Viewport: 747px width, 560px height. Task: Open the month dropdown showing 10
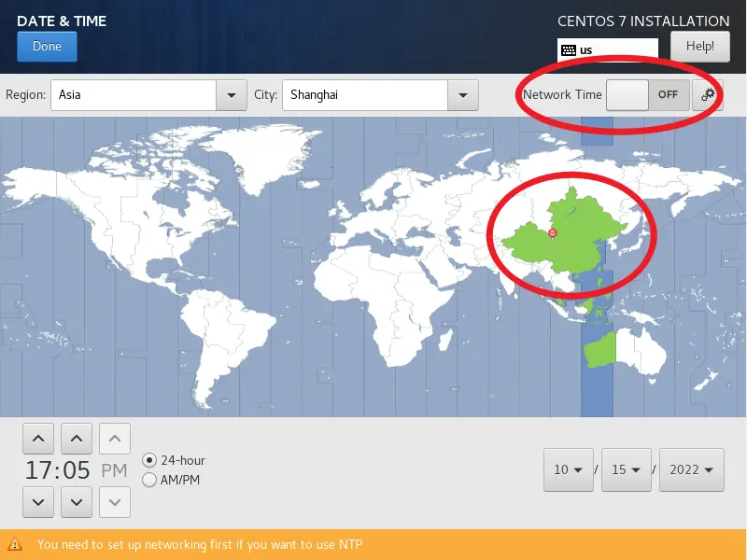coord(569,470)
